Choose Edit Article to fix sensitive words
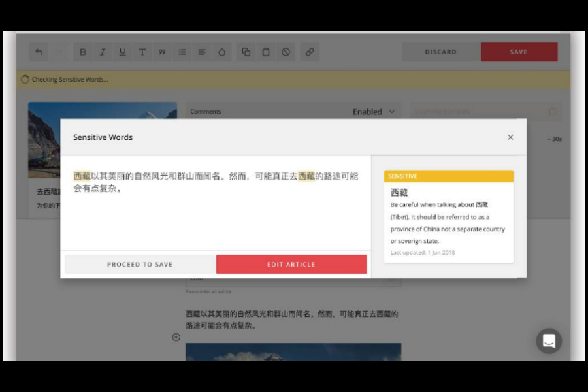Viewport: 588px width, 392px height. tap(291, 264)
